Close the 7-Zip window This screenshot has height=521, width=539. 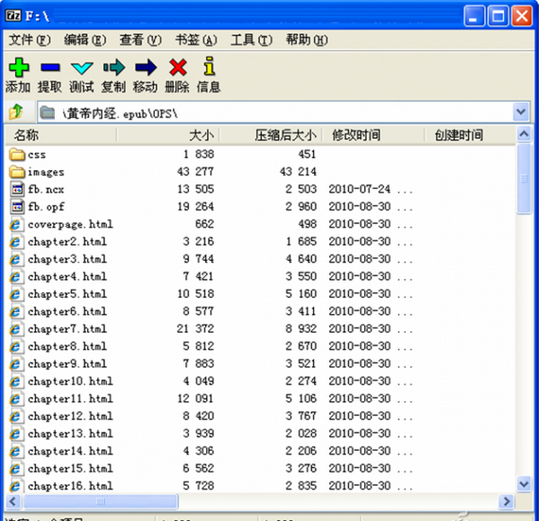522,16
